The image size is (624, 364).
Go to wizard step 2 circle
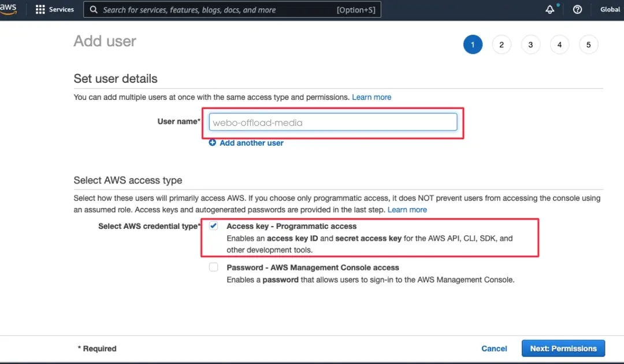pyautogui.click(x=502, y=44)
